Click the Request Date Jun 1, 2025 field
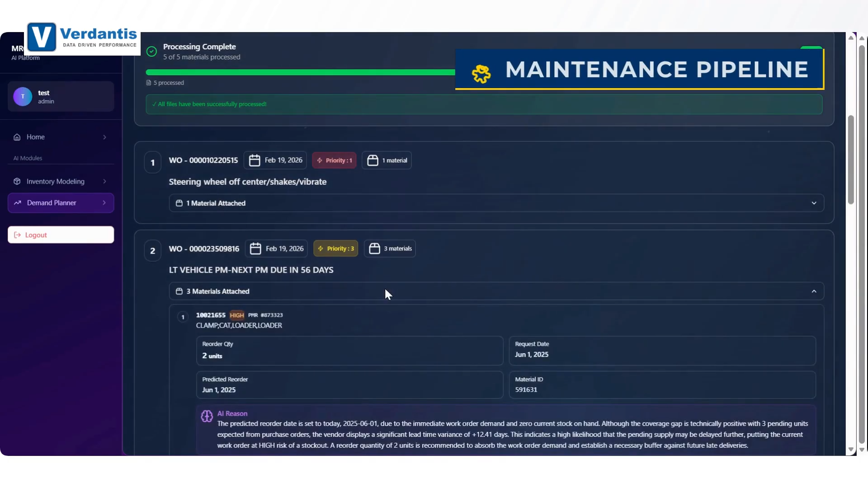This screenshot has width=868, height=488. click(x=662, y=351)
